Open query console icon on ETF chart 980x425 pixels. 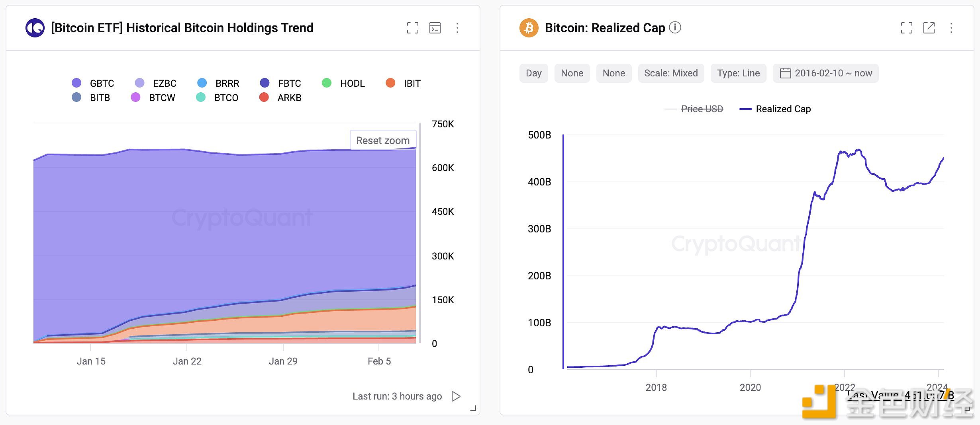pos(435,28)
